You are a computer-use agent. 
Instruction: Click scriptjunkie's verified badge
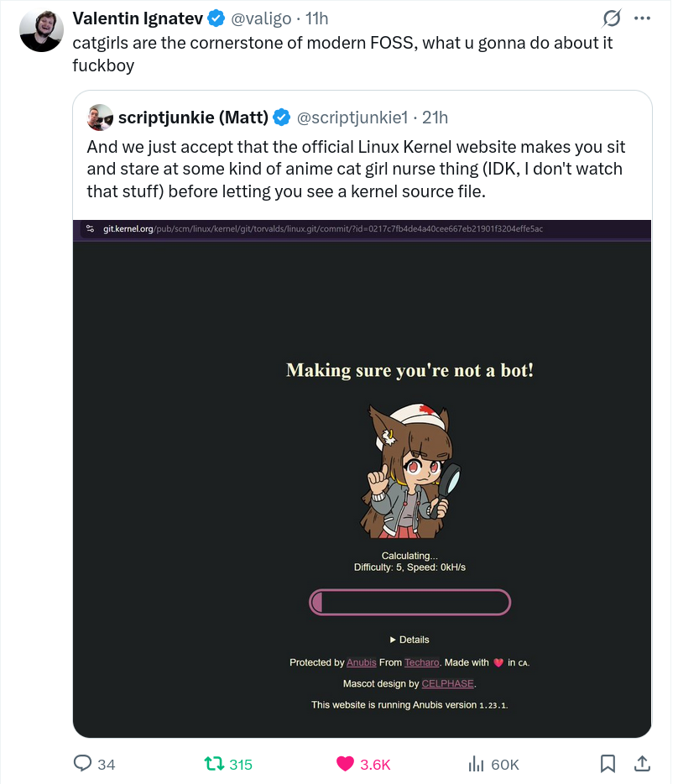[x=283, y=118]
